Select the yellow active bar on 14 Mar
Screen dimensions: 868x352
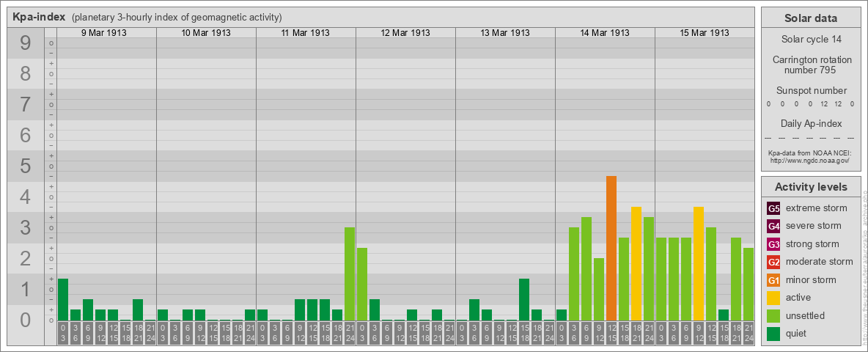[x=636, y=263]
